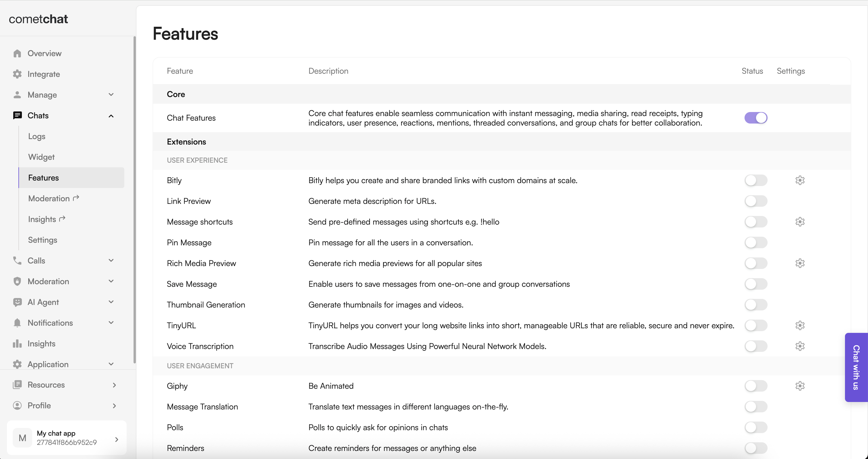
Task: Open Logs under Chats
Action: pyautogui.click(x=37, y=136)
